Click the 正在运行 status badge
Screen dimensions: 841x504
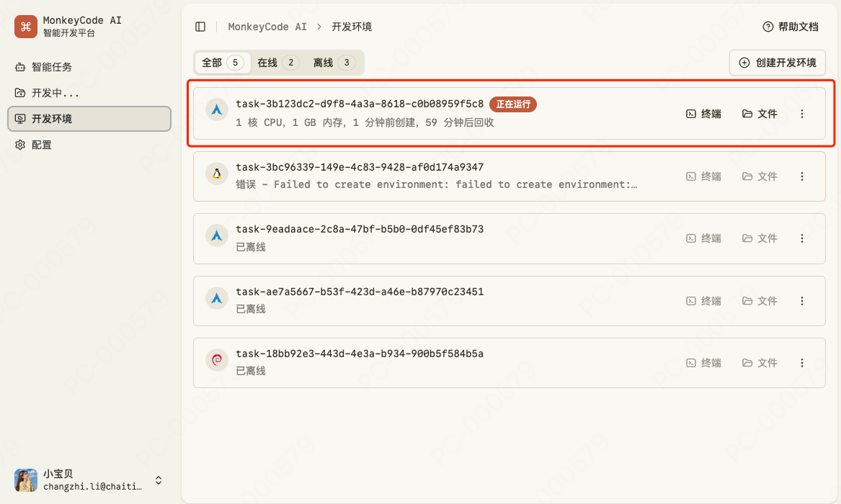[x=513, y=104]
